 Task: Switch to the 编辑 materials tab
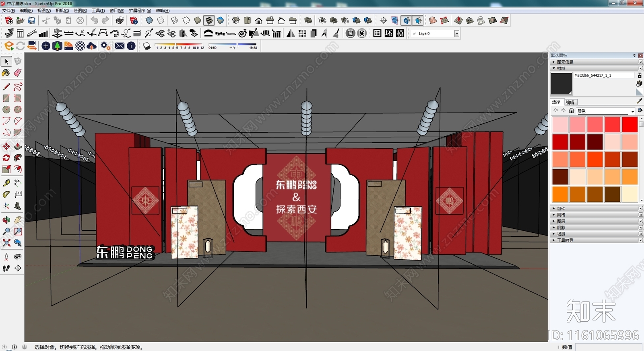[x=570, y=102]
